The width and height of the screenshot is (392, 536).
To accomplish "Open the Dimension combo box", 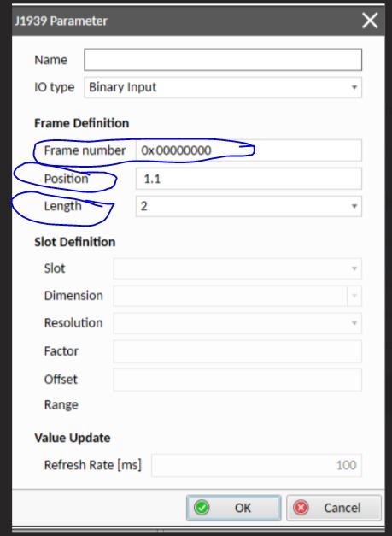I will pyautogui.click(x=237, y=296).
